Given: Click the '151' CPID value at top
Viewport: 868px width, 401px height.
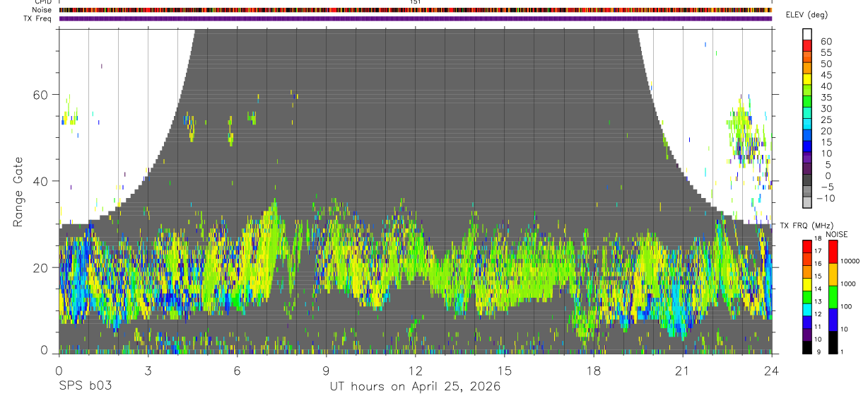Looking at the screenshot, I should [x=416, y=2].
